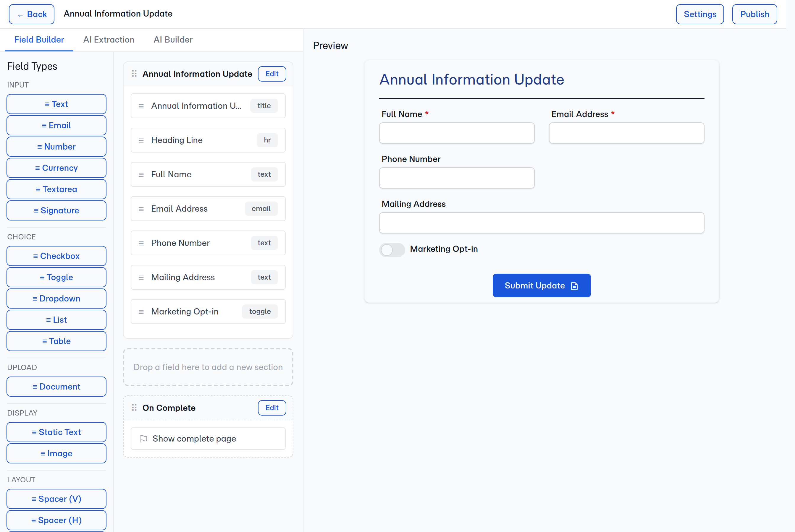The height and width of the screenshot is (532, 795).
Task: Select the Table field type
Action: (56, 341)
